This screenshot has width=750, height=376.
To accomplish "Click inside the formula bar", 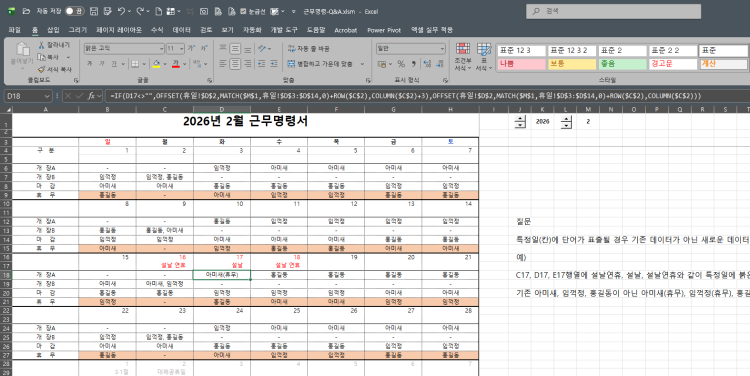I will 426,96.
